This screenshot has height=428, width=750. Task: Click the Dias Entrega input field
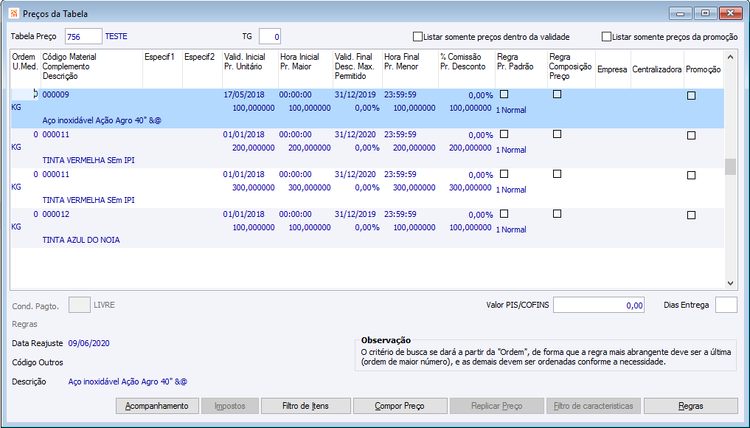(x=726, y=305)
